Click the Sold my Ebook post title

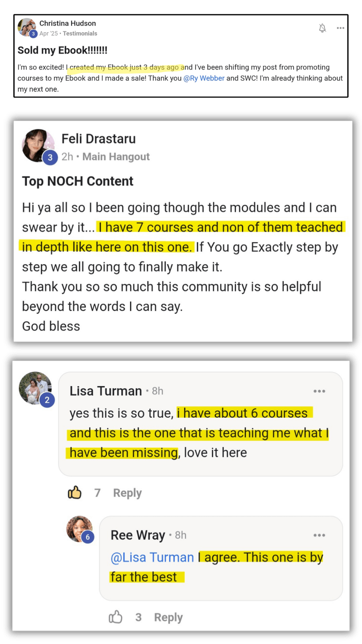pyautogui.click(x=63, y=50)
